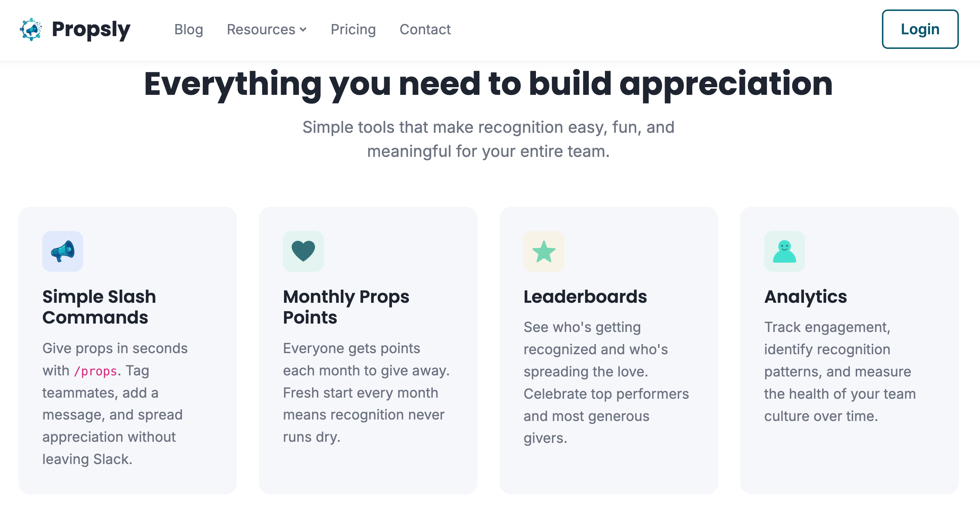This screenshot has width=980, height=510.
Task: Click the Leaderboards description paragraph
Action: 606,382
